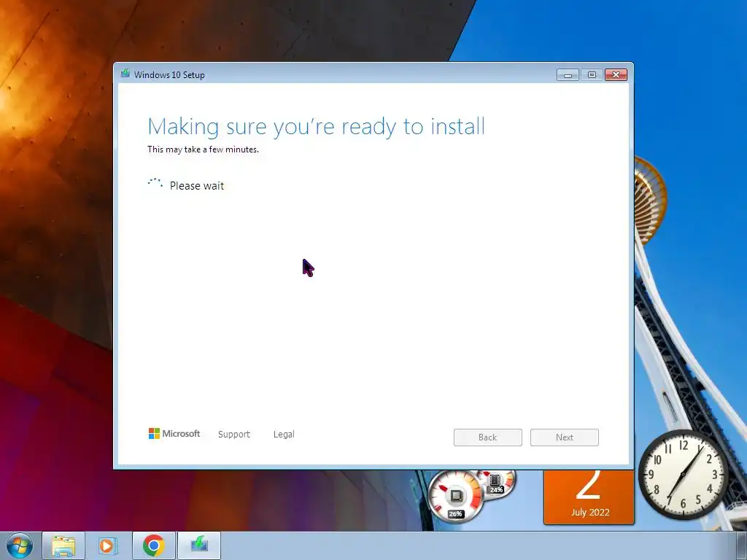The image size is (747, 560).
Task: Click 'This may take a few minutes.' text
Action: 203,149
